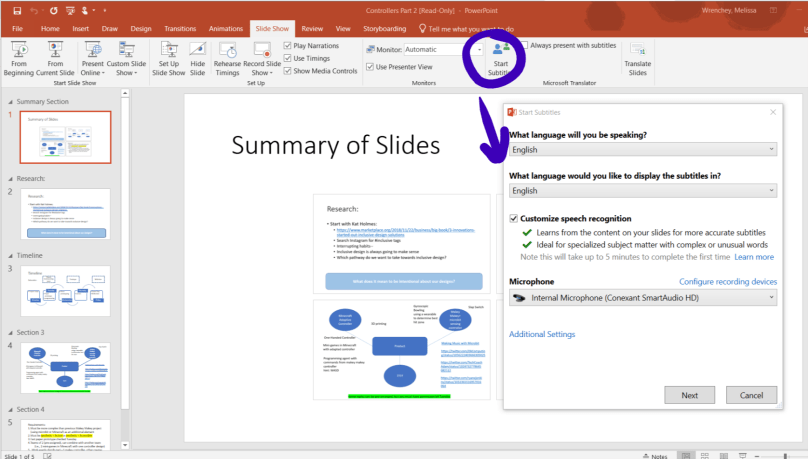The height and width of the screenshot is (459, 808).
Task: Uncheck Use Presenter View
Action: point(370,67)
